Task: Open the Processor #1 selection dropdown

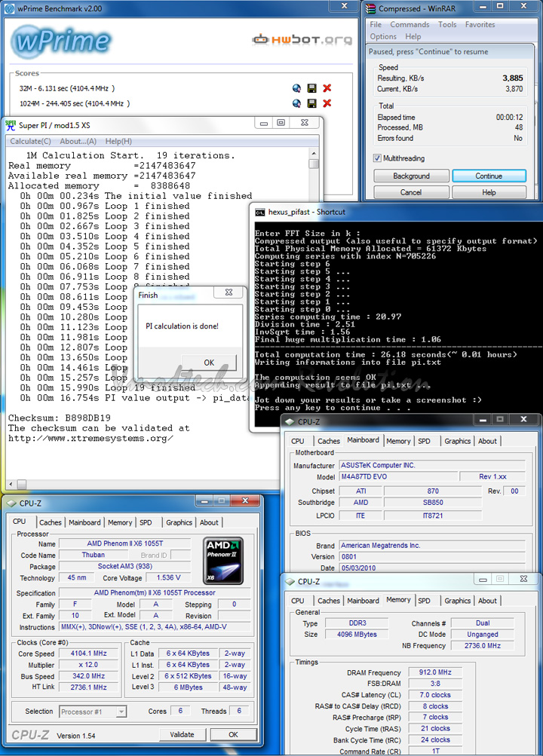Action: tap(121, 712)
